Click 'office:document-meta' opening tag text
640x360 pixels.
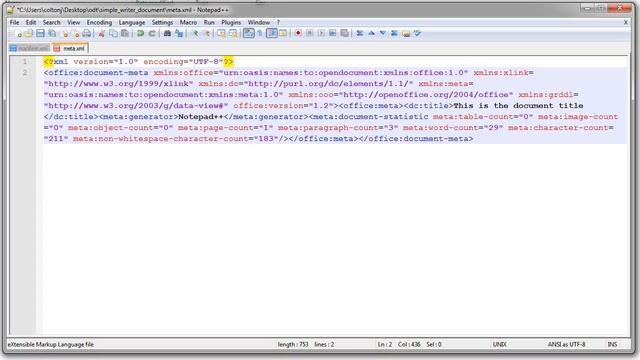(x=98, y=73)
